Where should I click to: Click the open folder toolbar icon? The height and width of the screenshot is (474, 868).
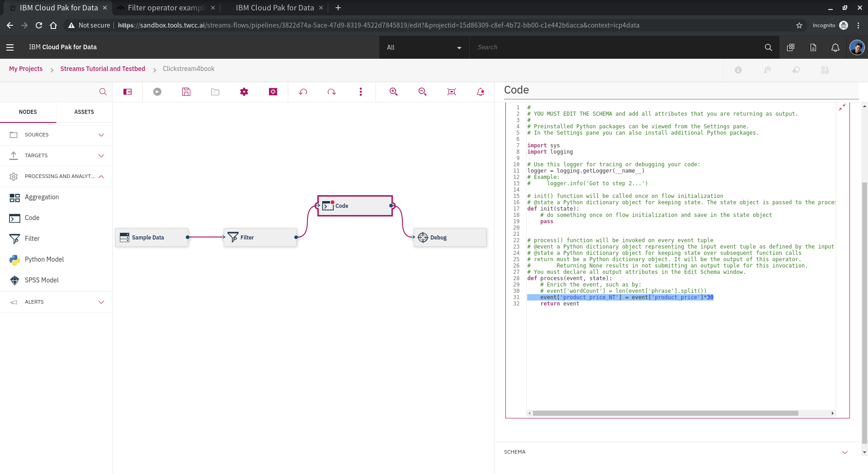point(215,92)
